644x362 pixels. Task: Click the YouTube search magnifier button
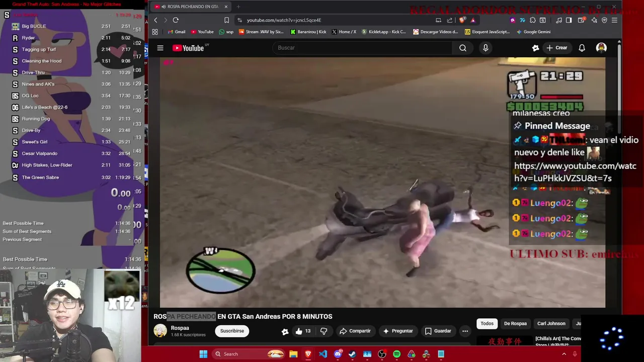coord(463,48)
